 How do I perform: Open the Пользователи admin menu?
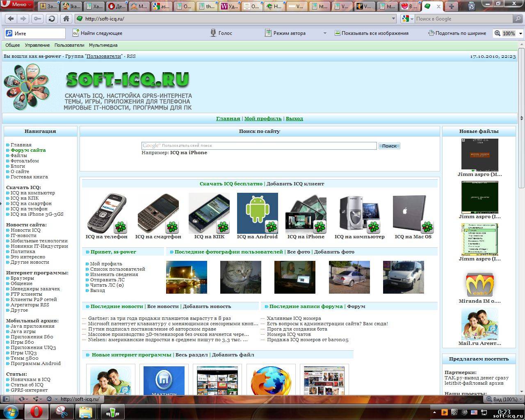coord(69,45)
